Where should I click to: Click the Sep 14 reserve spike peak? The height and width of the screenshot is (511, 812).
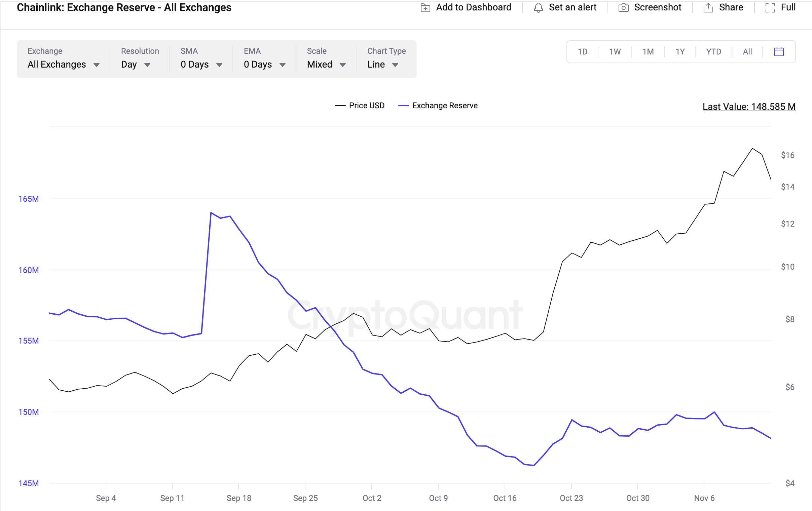[211, 213]
